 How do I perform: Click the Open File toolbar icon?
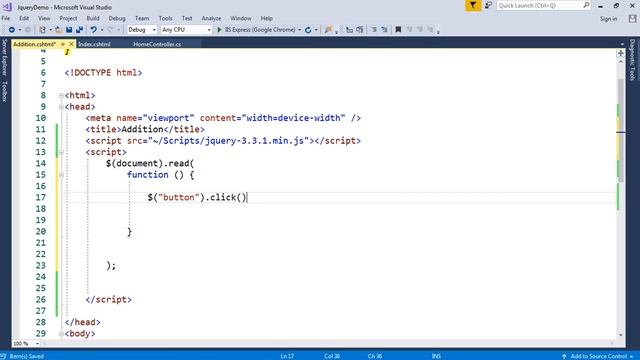coord(59,30)
